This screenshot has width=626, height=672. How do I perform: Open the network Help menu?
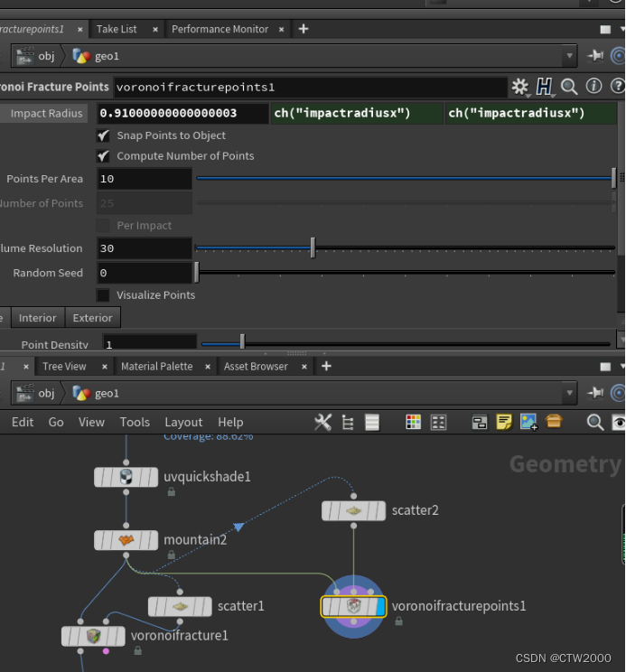coord(230,423)
